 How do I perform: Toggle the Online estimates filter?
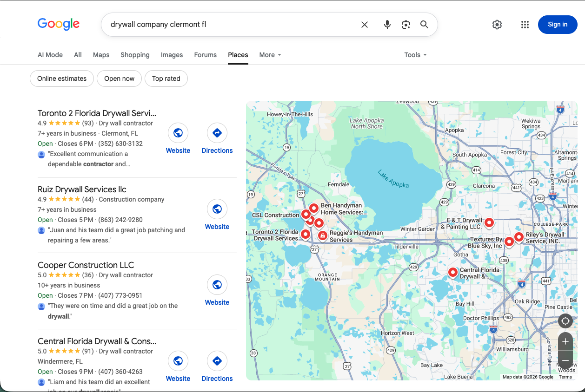(62, 78)
